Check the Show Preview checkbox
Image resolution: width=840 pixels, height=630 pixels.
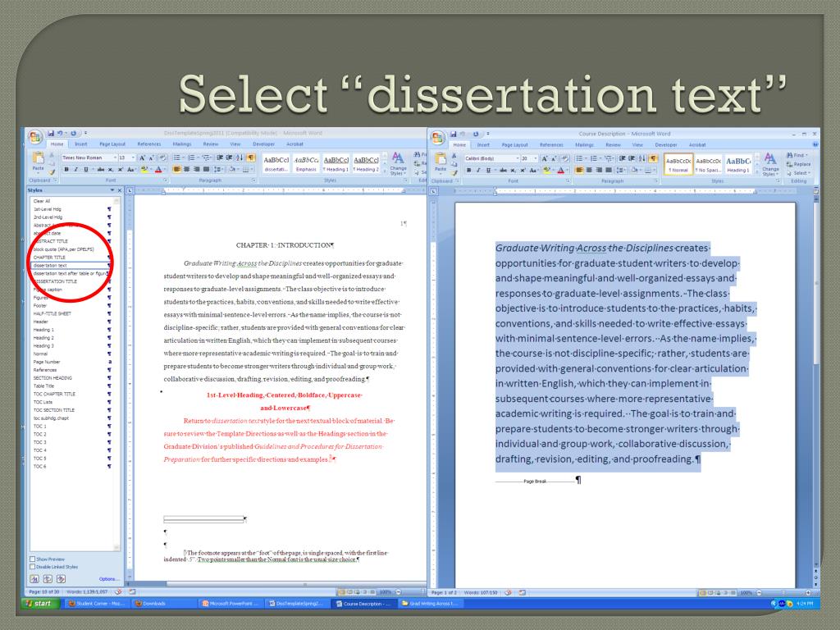pyautogui.click(x=33, y=559)
